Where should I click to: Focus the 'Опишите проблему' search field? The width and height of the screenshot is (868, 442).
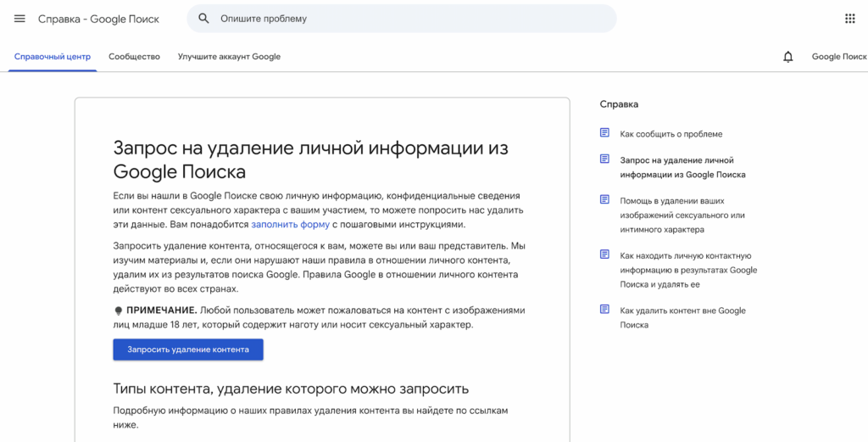click(401, 19)
